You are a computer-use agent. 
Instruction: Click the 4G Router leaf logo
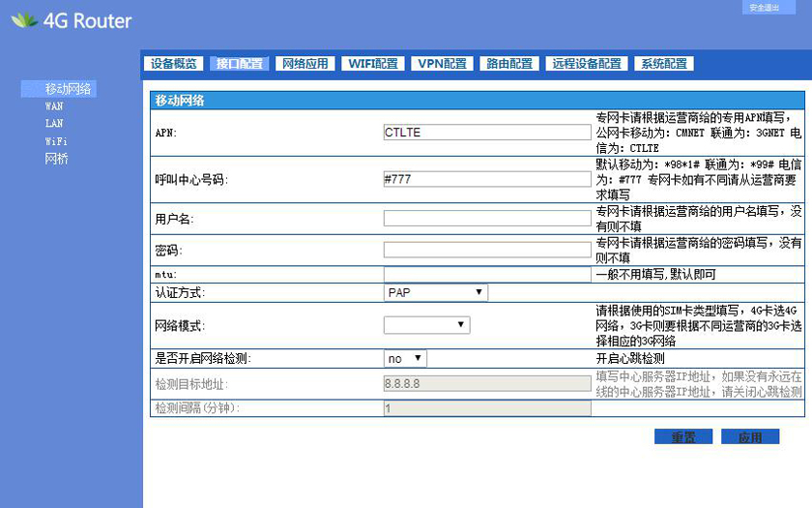23,20
